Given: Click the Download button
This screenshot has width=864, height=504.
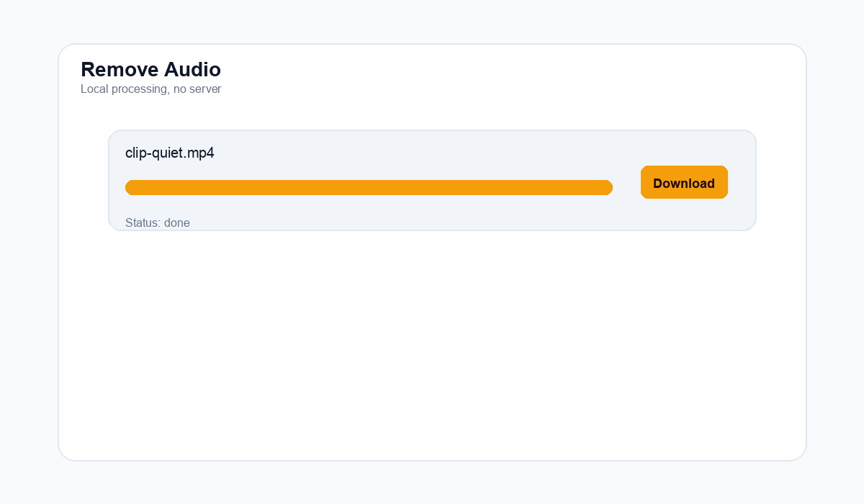Looking at the screenshot, I should 684,183.
